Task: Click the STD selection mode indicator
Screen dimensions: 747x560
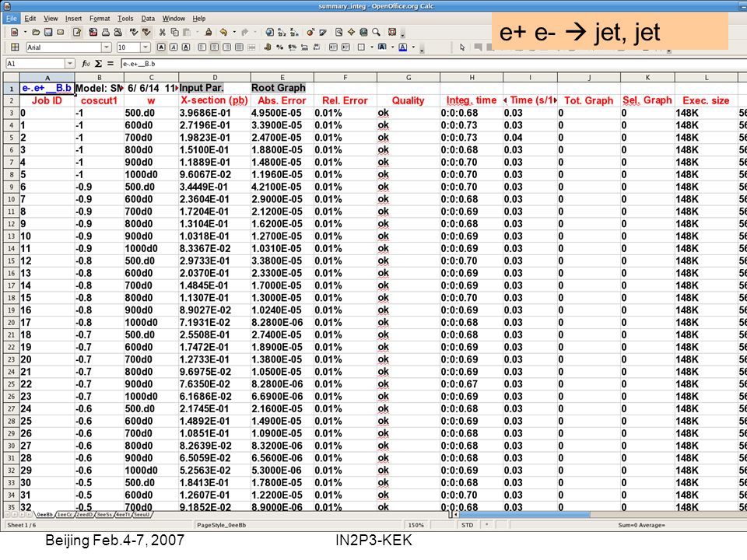Action: click(468, 525)
